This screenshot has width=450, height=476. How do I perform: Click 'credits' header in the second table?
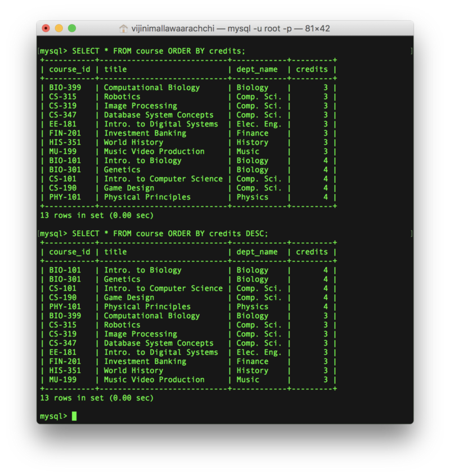pyautogui.click(x=312, y=252)
